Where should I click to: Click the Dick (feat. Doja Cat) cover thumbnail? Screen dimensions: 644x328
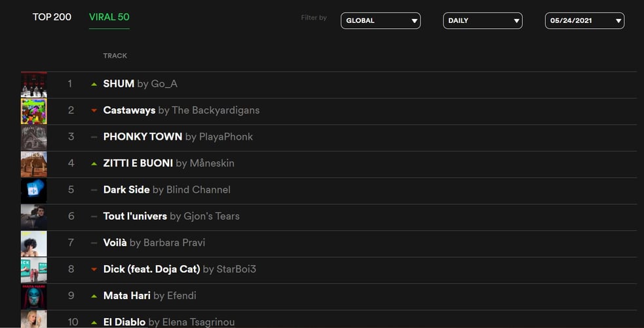(34, 270)
